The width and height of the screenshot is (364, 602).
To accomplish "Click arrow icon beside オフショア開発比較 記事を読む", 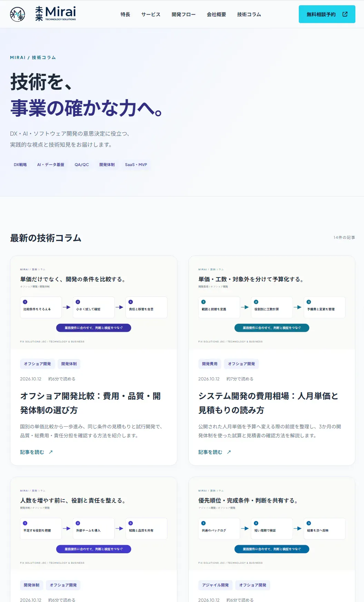I will (x=51, y=452).
